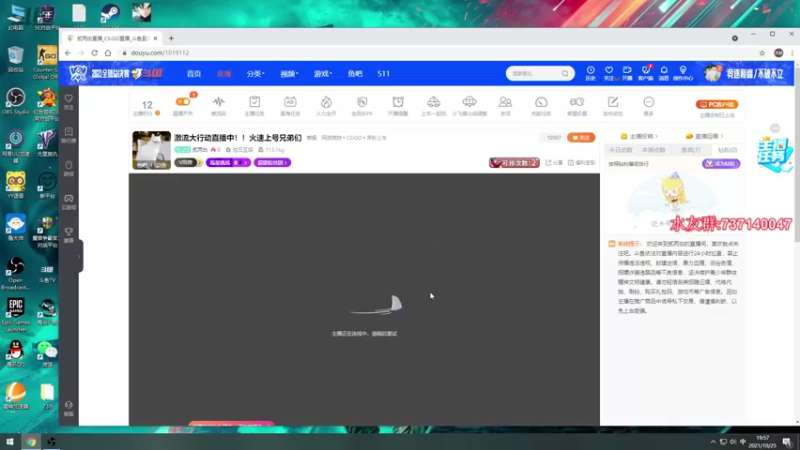800x450 pixels.
Task: Open the AD calendar task icon
Action: (x=290, y=102)
